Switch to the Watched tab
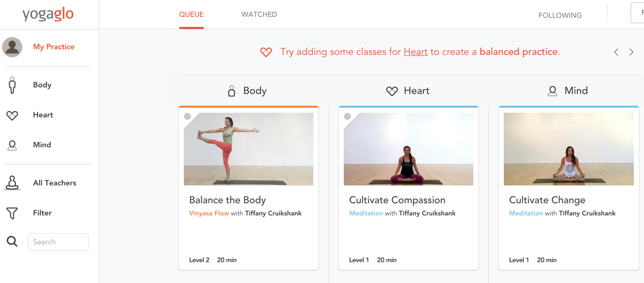This screenshot has height=283, width=644. (x=259, y=14)
